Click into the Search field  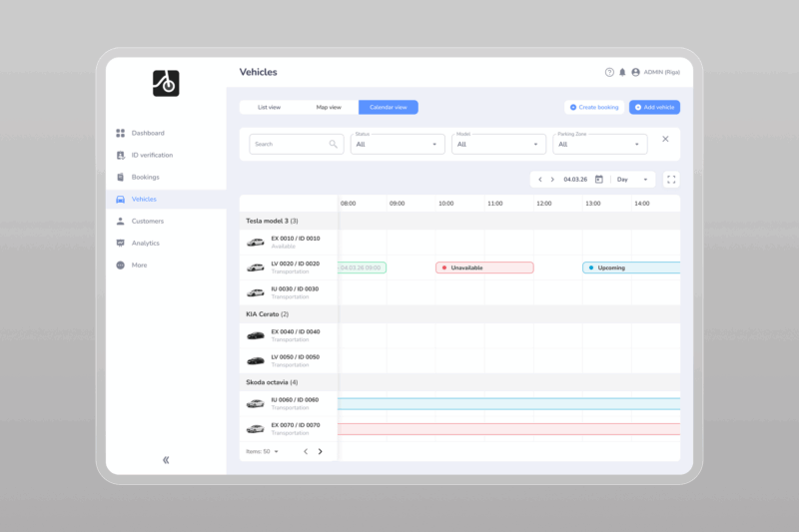point(296,144)
